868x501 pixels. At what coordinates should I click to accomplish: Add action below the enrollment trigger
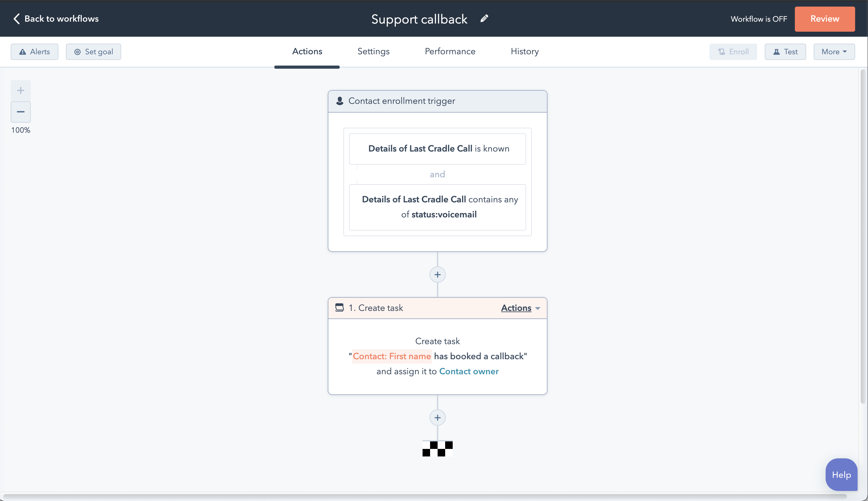point(437,274)
